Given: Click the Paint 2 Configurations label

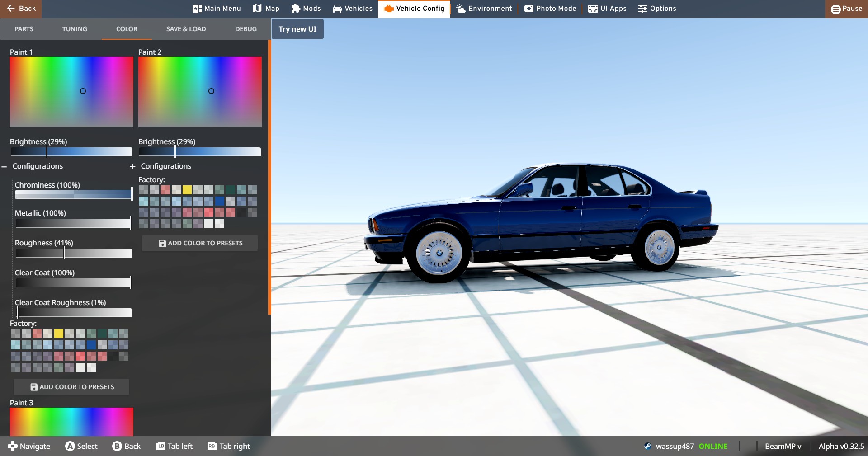Looking at the screenshot, I should pyautogui.click(x=166, y=166).
